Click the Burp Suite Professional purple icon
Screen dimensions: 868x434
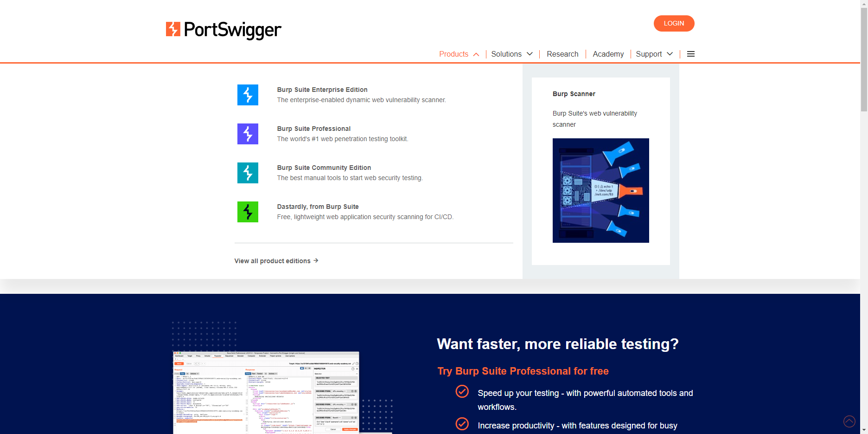click(x=248, y=134)
